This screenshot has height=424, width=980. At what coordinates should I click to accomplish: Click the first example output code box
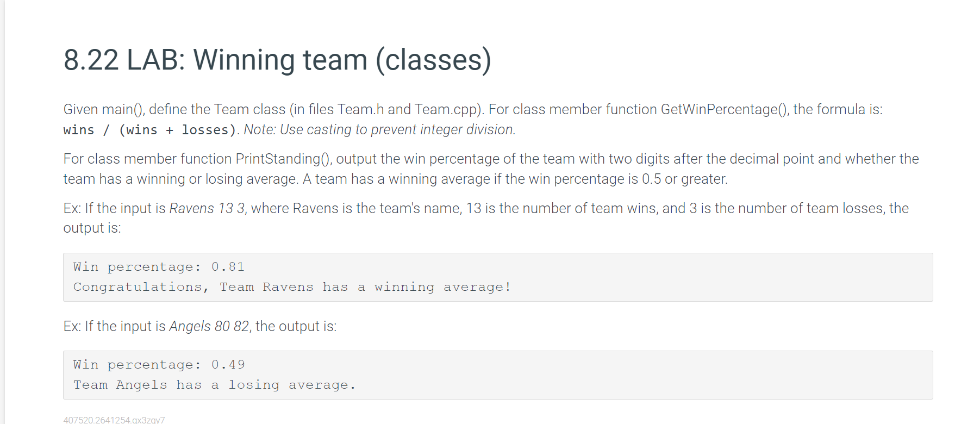pyautogui.click(x=498, y=277)
